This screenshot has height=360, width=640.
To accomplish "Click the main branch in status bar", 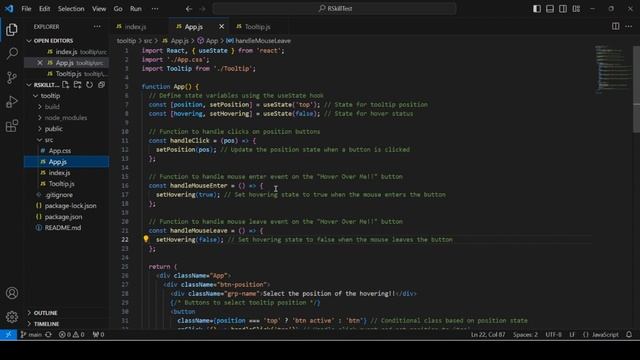I will tap(31, 335).
